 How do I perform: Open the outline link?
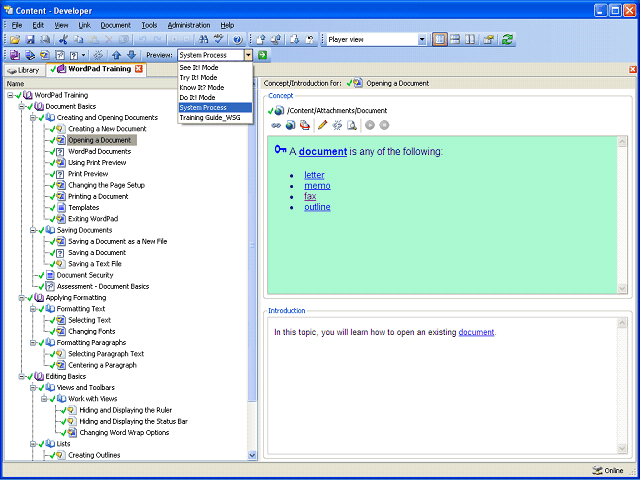pyautogui.click(x=317, y=207)
